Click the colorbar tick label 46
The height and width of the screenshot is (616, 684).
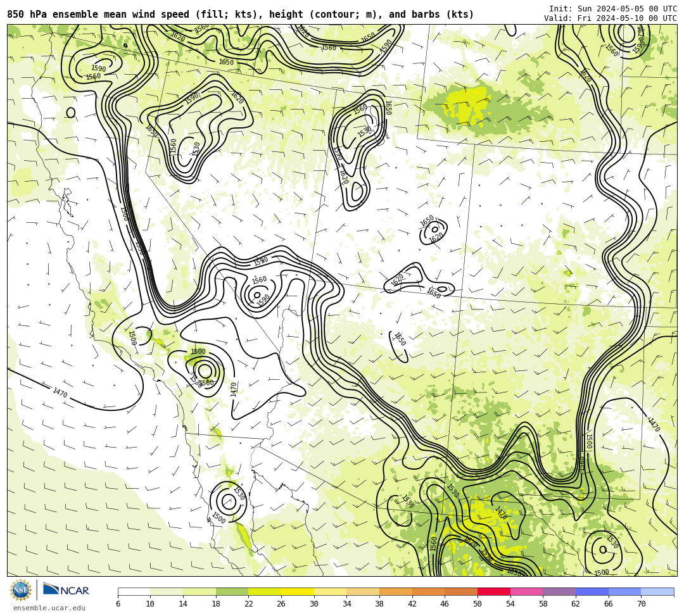tap(445, 604)
